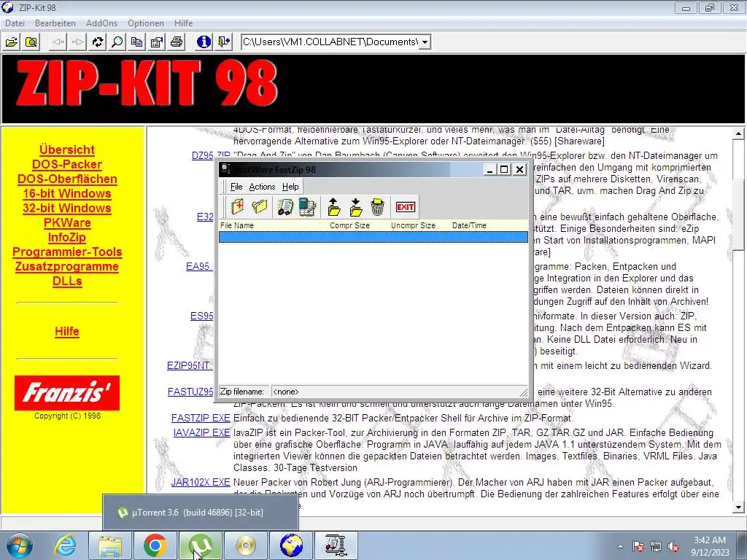The height and width of the screenshot is (560, 747).
Task: Open Internet Explorer from the taskbar
Action: point(65,545)
